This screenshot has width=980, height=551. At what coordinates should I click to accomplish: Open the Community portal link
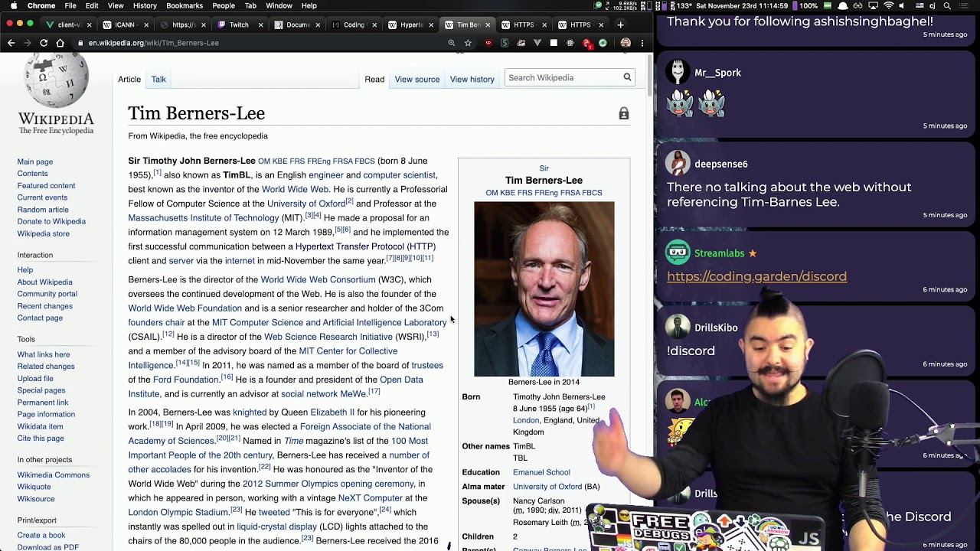47,294
